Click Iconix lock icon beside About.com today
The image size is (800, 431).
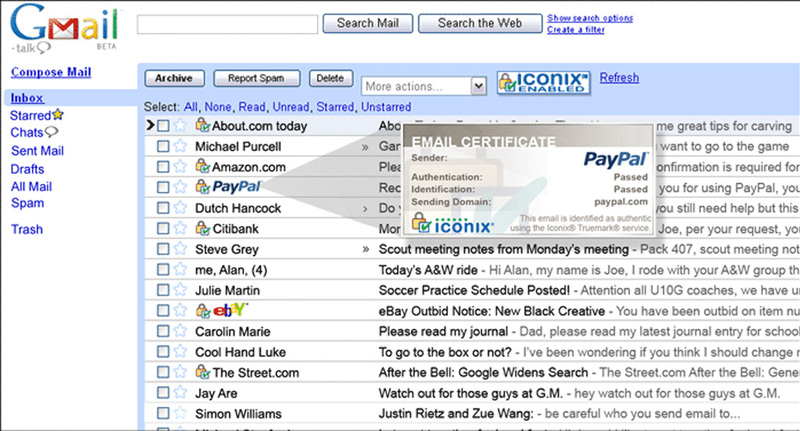coord(203,125)
